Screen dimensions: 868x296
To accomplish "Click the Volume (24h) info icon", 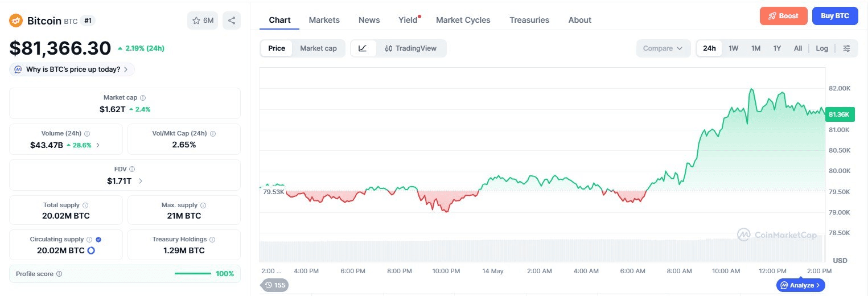I will [x=87, y=134].
